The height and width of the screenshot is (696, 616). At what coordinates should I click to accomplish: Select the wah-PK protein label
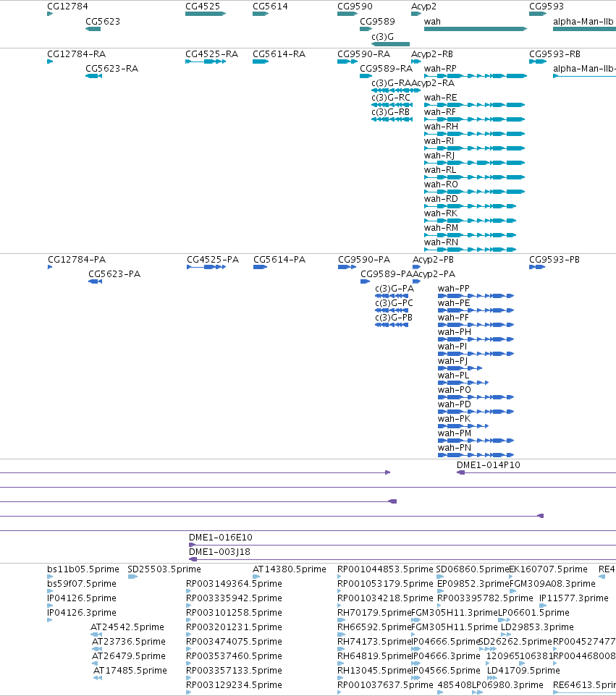click(454, 419)
